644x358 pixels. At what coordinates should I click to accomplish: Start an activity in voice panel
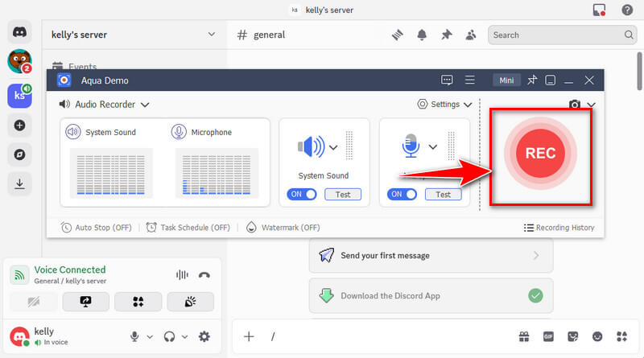tap(138, 302)
